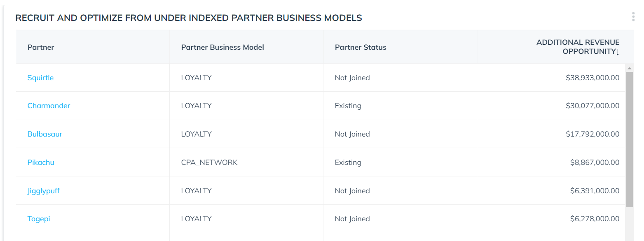Click the Partner Business Model header
The height and width of the screenshot is (241, 644).
[x=222, y=47]
